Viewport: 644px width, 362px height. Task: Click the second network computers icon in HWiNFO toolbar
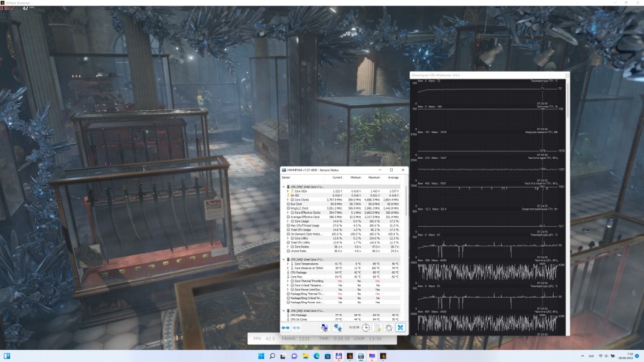click(x=338, y=327)
